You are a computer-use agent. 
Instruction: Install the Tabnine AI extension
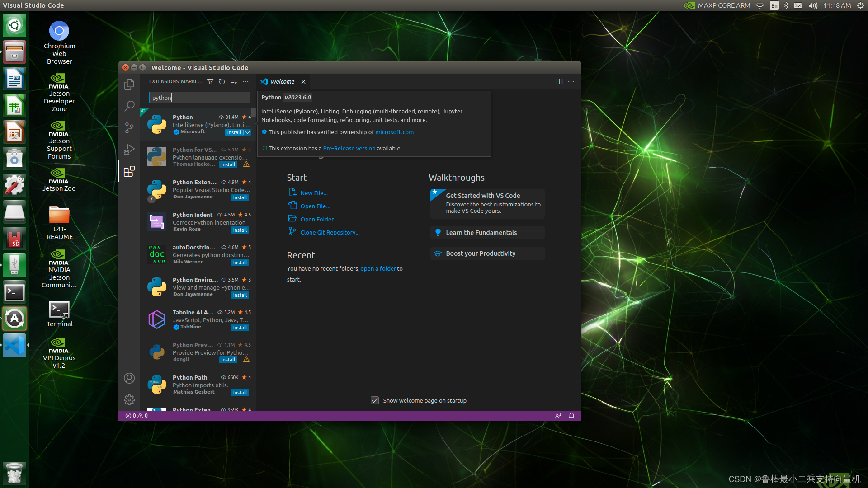tap(240, 328)
